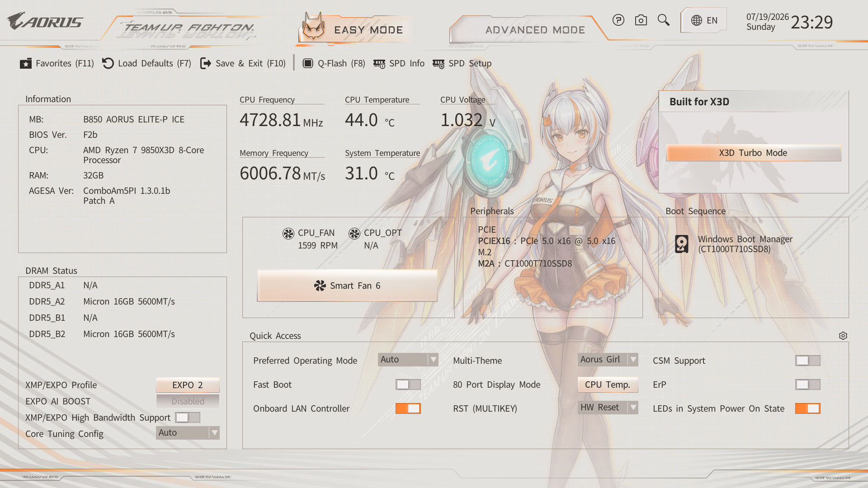
Task: Click the Favorites star folder icon
Action: coord(26,63)
